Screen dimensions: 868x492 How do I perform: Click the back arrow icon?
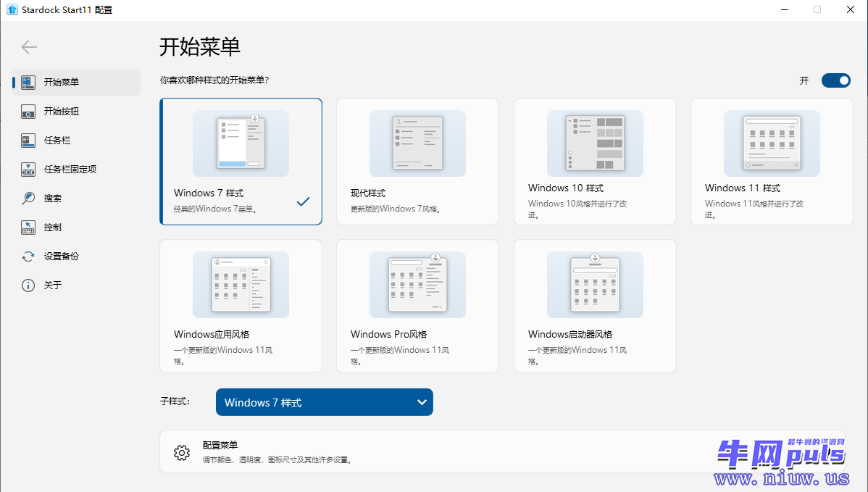[x=29, y=47]
